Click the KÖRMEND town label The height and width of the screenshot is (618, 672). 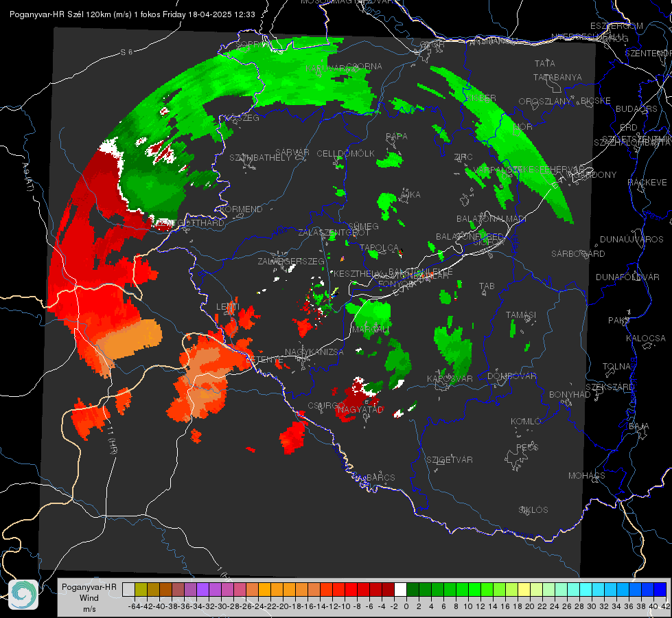tap(242, 209)
